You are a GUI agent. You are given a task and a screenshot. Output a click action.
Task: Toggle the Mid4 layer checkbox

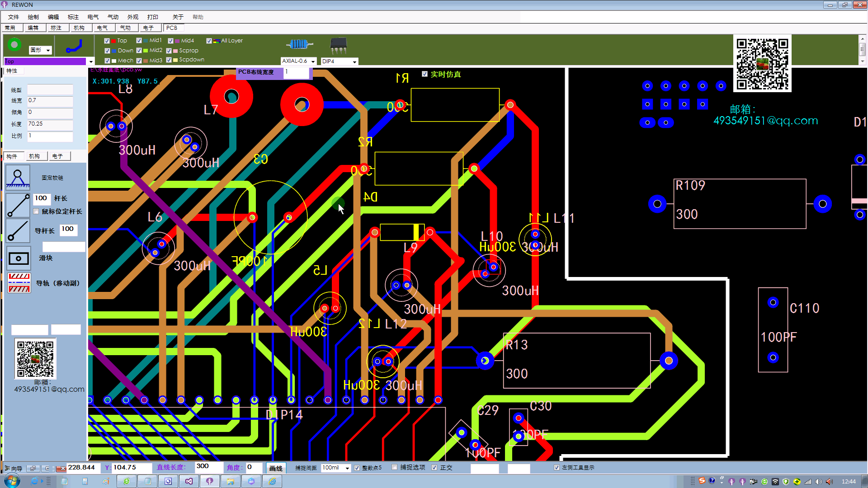pyautogui.click(x=170, y=41)
